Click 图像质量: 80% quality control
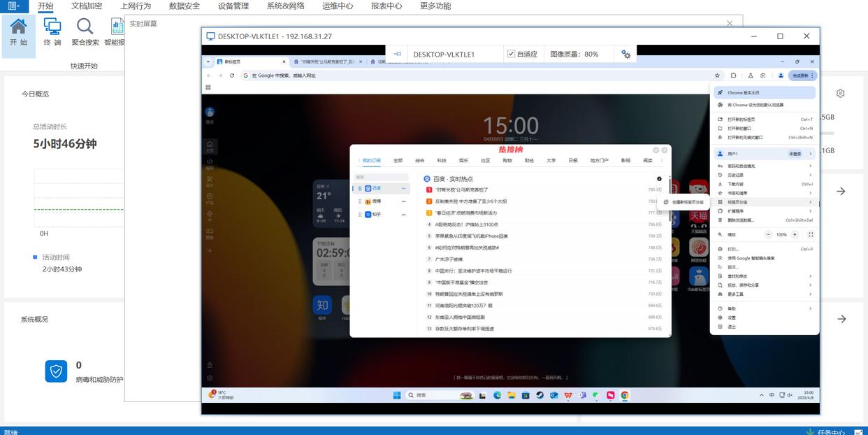868x435 pixels. 574,54
